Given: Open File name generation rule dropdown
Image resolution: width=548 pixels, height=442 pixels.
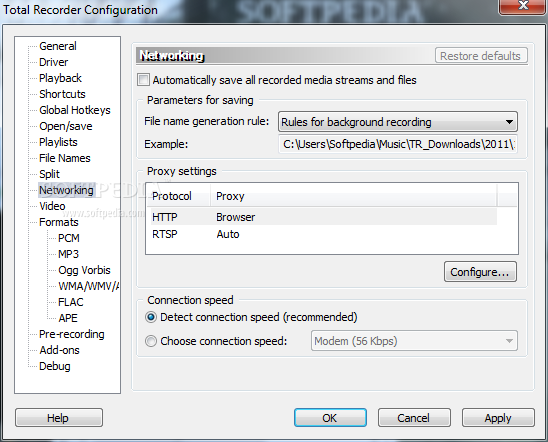Looking at the screenshot, I should coord(398,122).
